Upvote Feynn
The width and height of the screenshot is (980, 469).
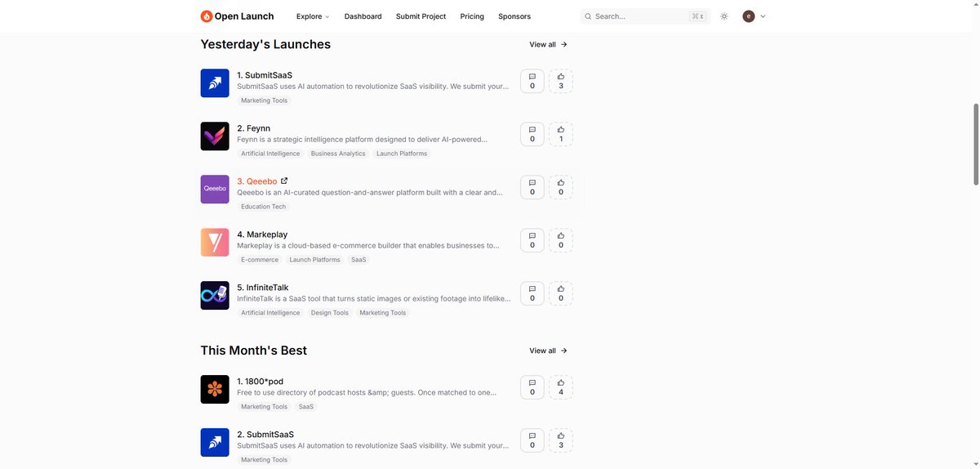(x=561, y=134)
